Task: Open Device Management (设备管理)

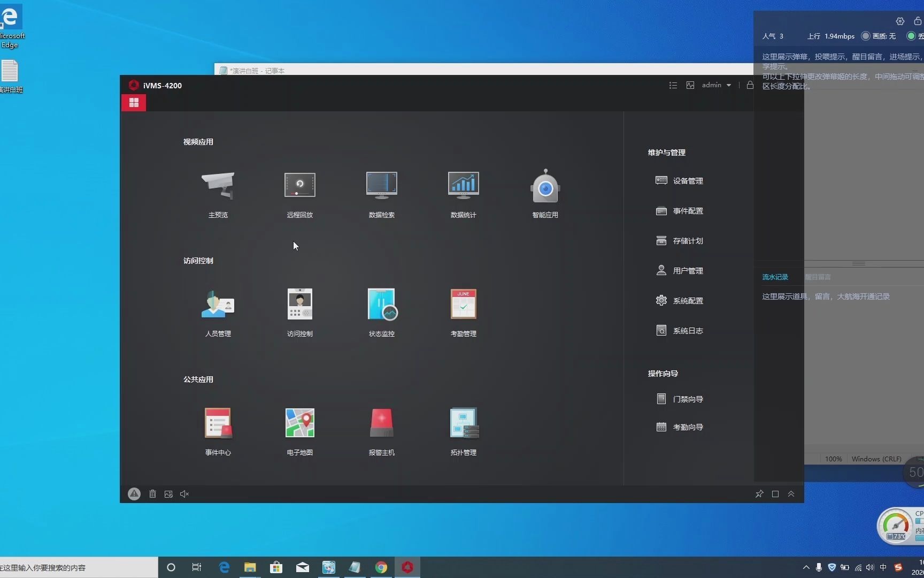Action: click(x=680, y=181)
